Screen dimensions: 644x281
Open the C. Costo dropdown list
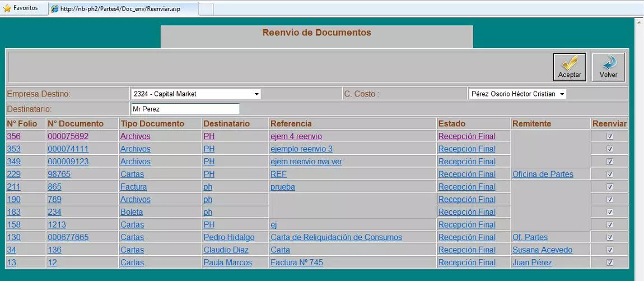(562, 94)
